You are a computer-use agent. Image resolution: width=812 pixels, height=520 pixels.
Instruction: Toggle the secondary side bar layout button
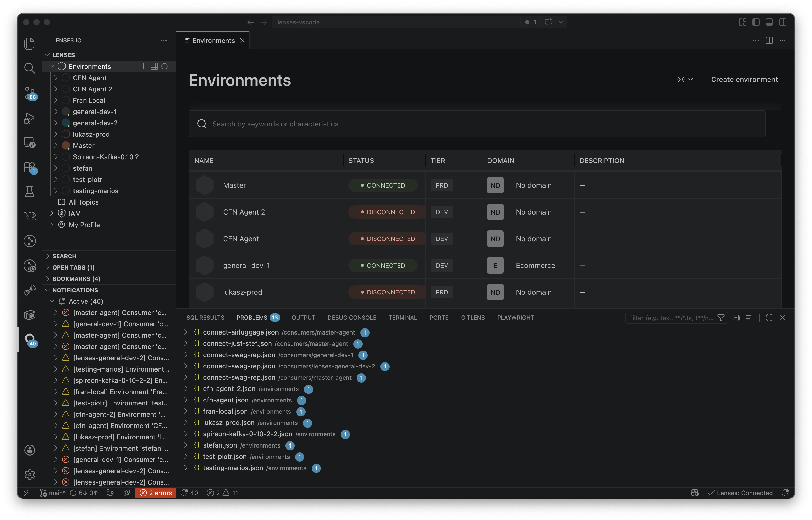pos(783,22)
